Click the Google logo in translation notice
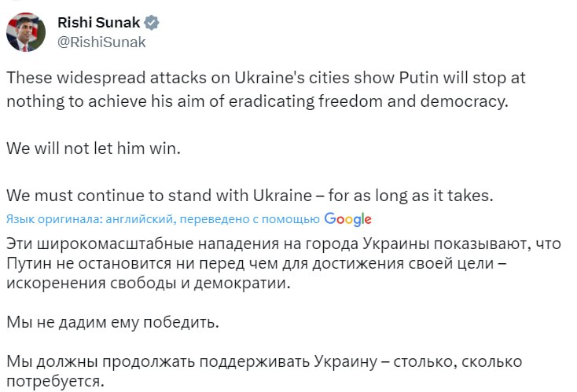The height and width of the screenshot is (392, 577). [x=347, y=219]
